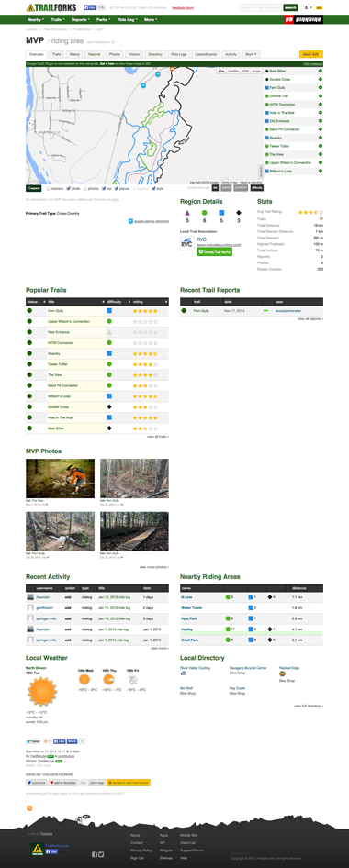Open the Ride Logs tab
Image resolution: width=349 pixels, height=868 pixels.
(x=178, y=54)
